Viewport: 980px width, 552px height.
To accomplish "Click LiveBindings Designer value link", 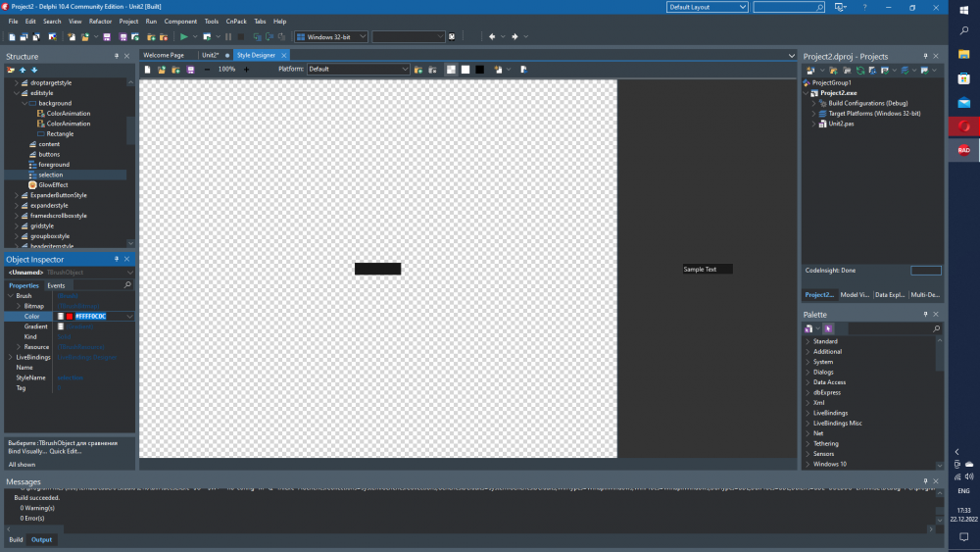I will click(86, 358).
